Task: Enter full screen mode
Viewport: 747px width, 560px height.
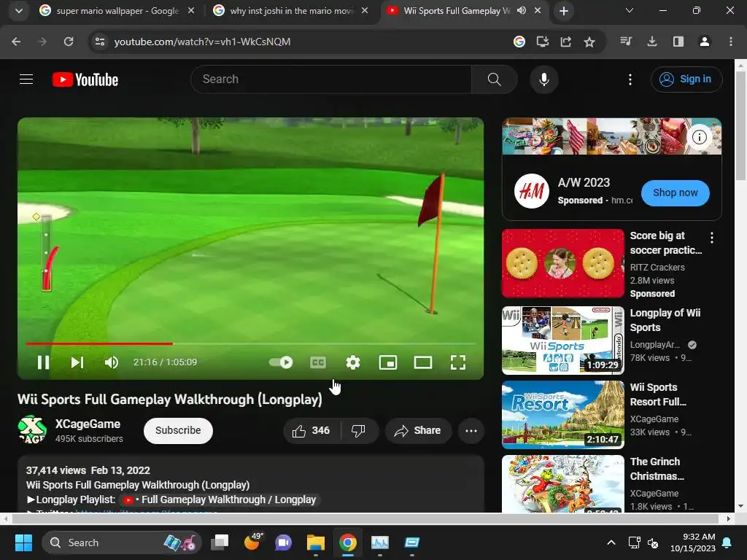Action: 458,362
